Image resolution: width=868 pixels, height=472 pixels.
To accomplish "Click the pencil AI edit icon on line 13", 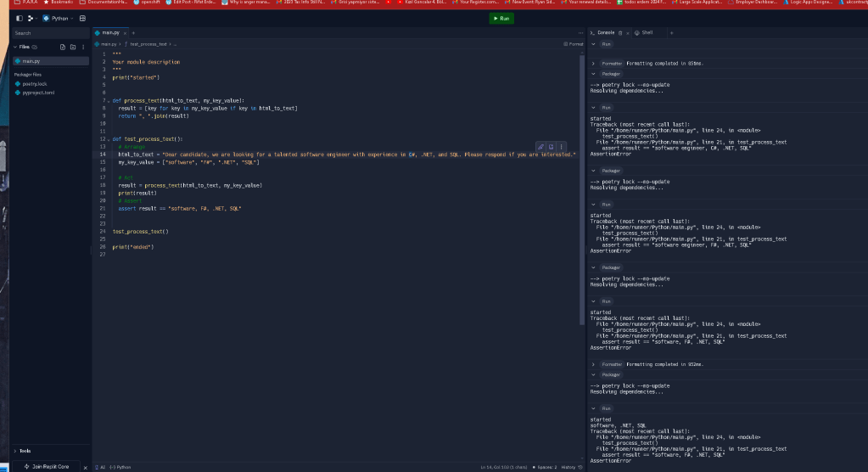I will click(540, 147).
